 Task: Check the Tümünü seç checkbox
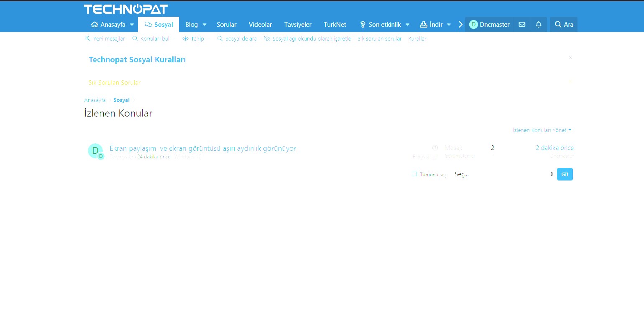[x=415, y=174]
